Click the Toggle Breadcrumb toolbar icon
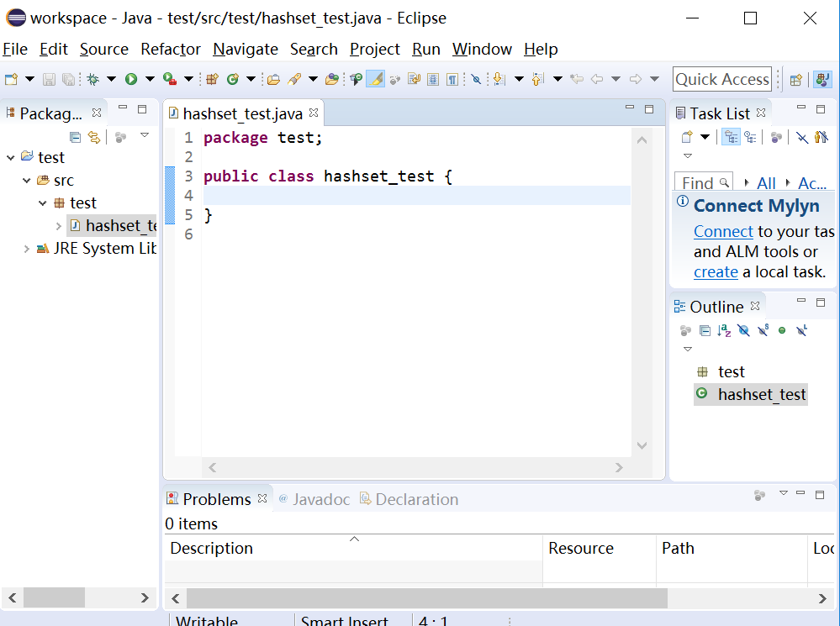The height and width of the screenshot is (626, 840). point(357,79)
